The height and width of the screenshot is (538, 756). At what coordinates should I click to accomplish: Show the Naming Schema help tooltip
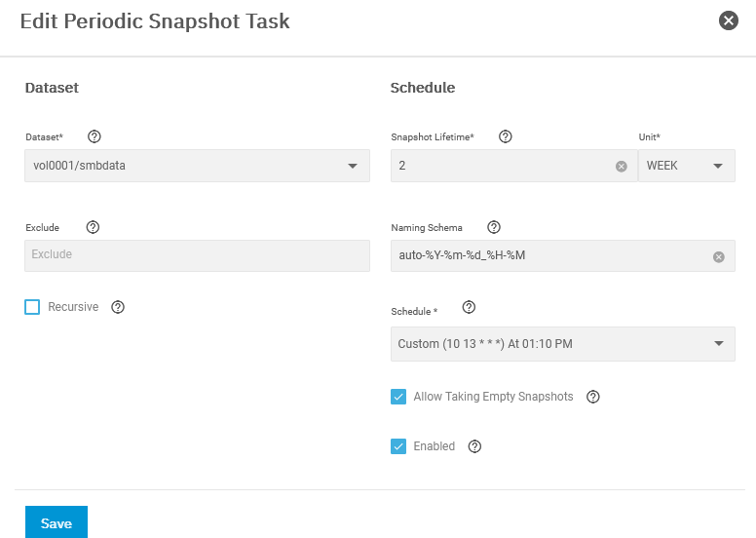point(494,227)
